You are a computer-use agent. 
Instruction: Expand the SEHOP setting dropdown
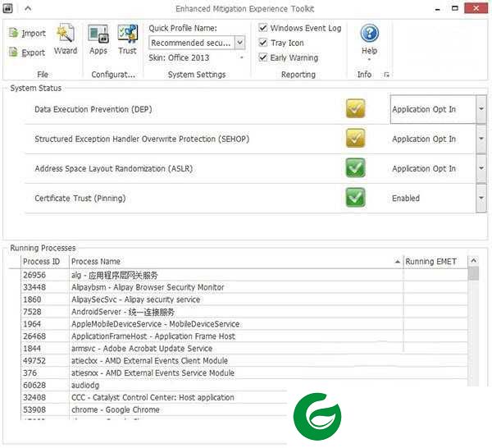click(x=481, y=139)
